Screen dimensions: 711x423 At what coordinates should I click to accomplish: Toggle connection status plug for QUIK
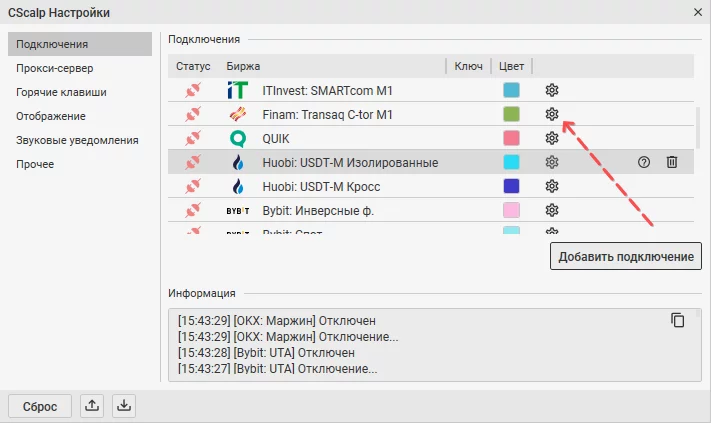194,138
